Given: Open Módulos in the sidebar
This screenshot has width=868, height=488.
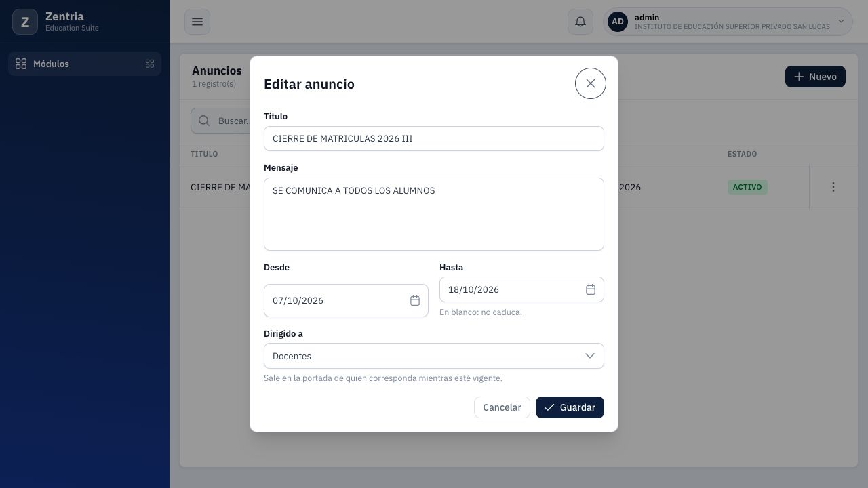Looking at the screenshot, I should (85, 64).
